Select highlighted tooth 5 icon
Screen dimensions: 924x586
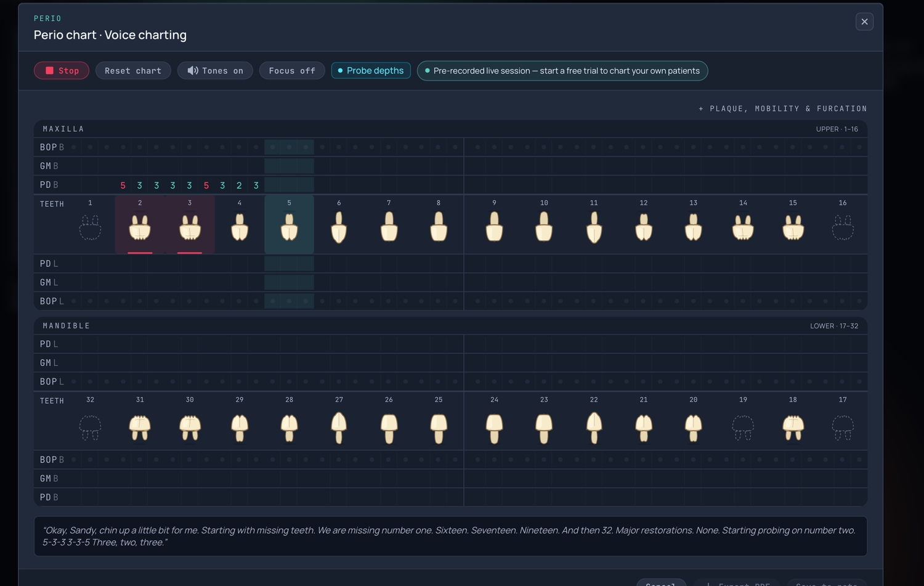tap(289, 227)
